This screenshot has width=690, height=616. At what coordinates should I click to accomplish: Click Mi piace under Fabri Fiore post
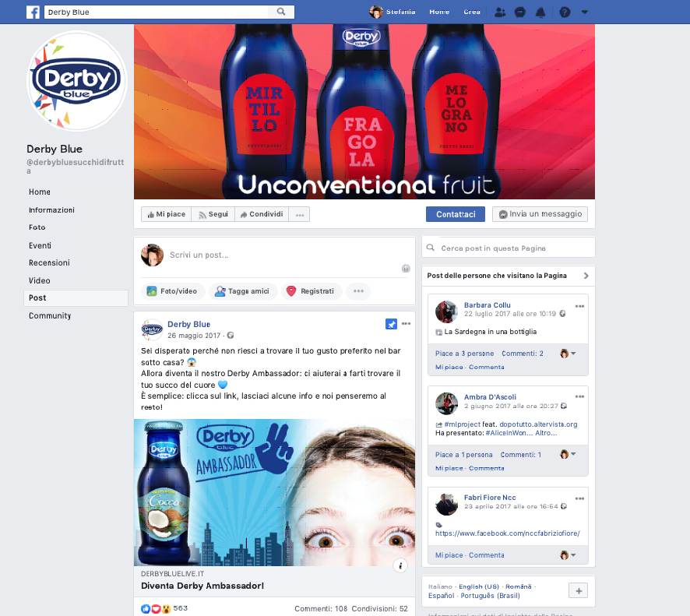click(449, 555)
